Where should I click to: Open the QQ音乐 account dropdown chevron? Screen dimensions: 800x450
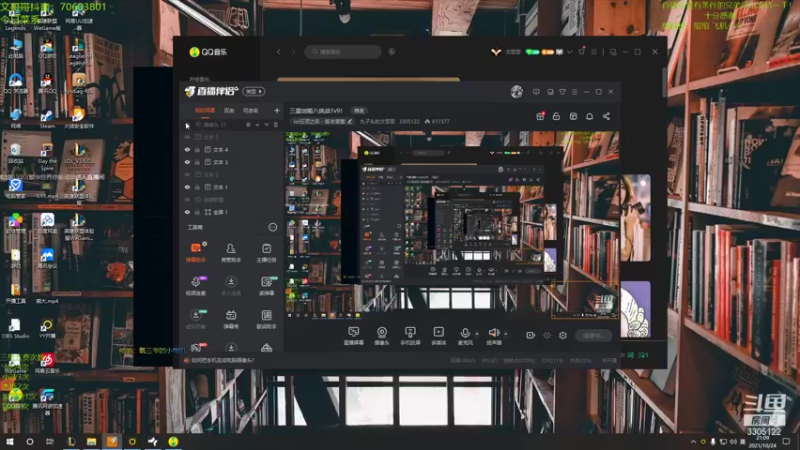point(569,52)
